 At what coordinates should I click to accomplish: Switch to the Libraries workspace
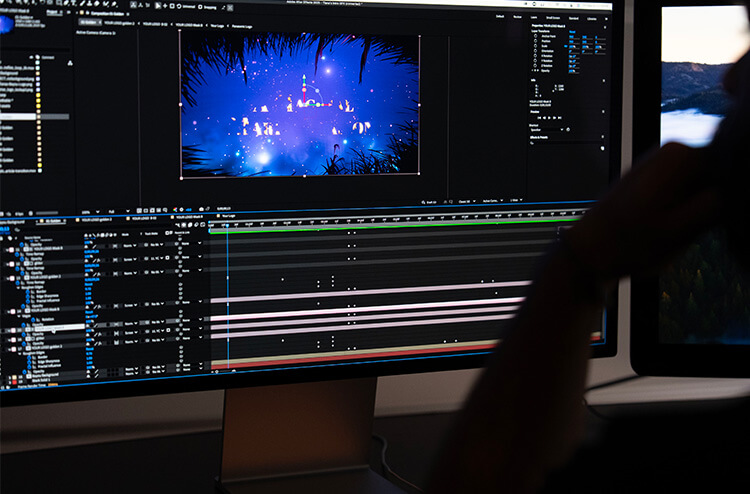pos(592,19)
